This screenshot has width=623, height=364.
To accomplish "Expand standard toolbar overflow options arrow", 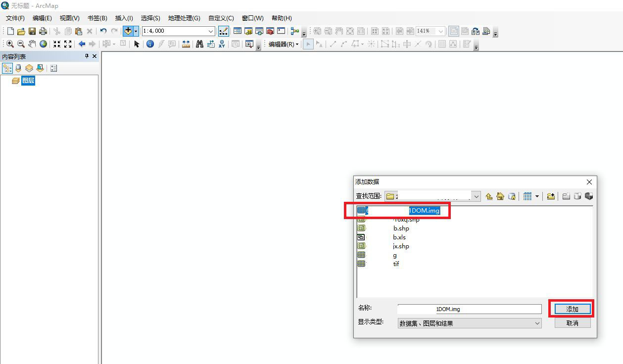I will [x=304, y=33].
